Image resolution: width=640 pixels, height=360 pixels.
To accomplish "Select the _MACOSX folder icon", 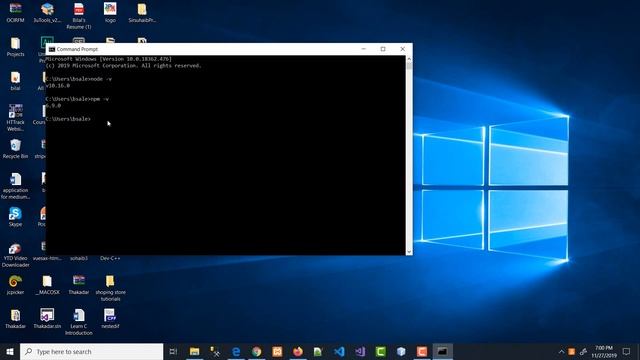I will (47, 285).
